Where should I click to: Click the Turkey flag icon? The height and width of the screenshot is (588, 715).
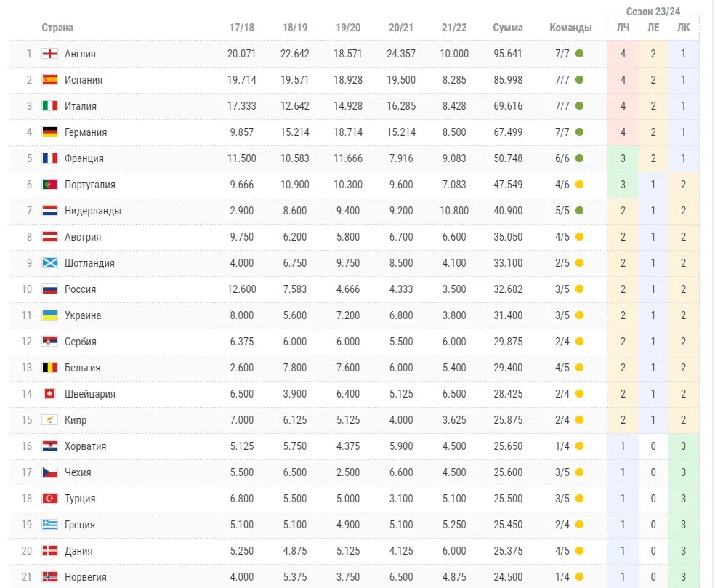click(x=50, y=499)
